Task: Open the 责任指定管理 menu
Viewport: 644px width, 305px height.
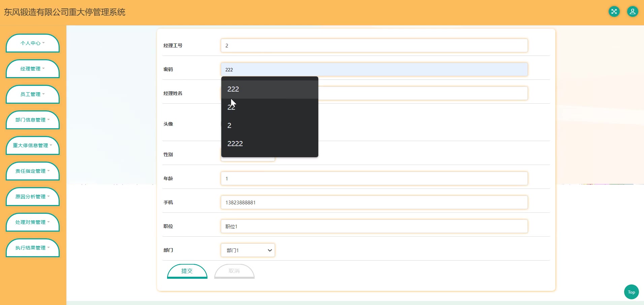Action: coord(32,171)
